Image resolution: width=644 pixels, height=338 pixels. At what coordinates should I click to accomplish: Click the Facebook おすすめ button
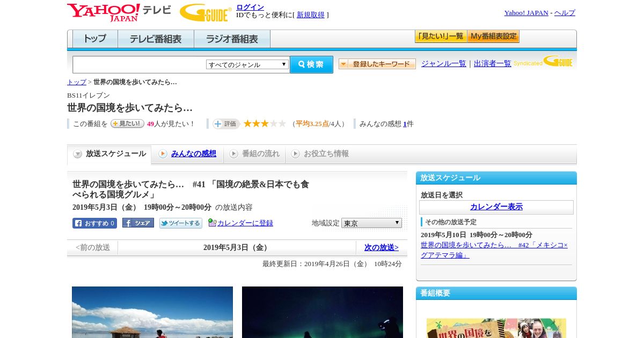coord(94,223)
